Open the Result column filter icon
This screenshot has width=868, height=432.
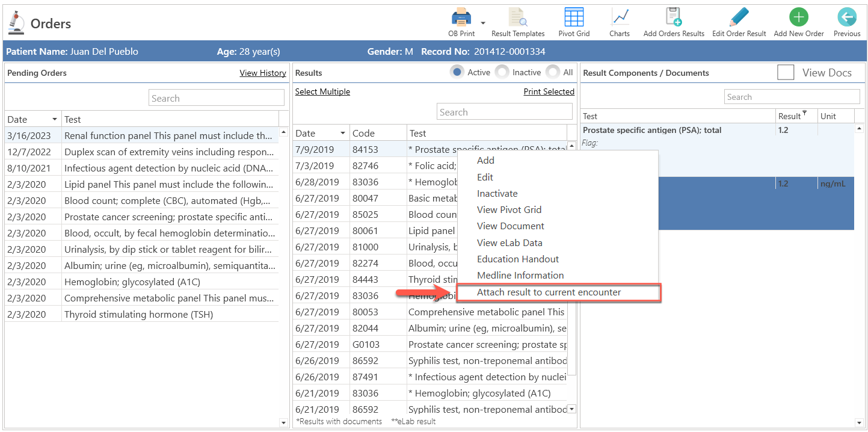(x=804, y=113)
